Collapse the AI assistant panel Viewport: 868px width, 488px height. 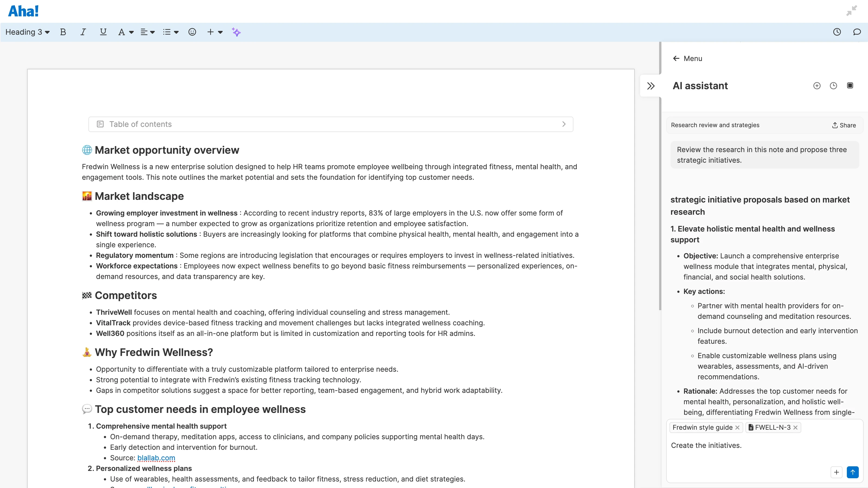(651, 86)
